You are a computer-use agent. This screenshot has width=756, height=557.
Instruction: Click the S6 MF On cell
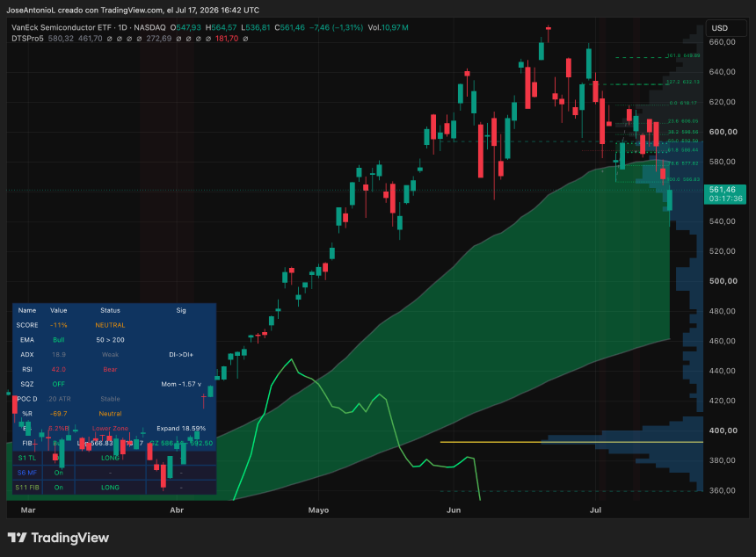pyautogui.click(x=58, y=473)
